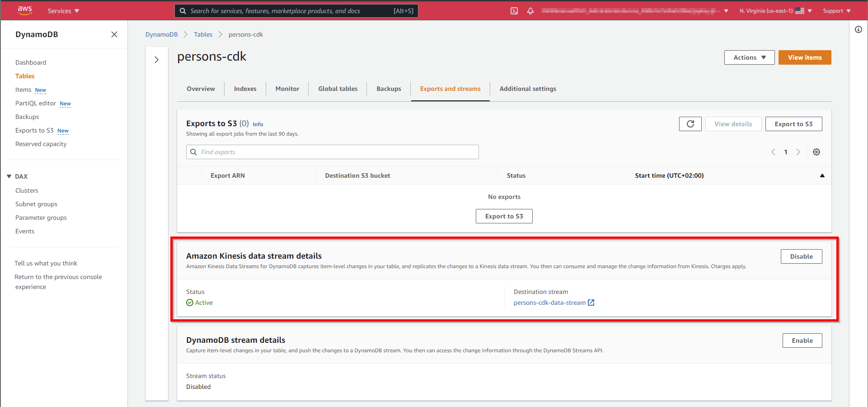Screen dimensions: 868x407
Task: Click refresh icon in Exports to S3
Action: click(690, 124)
